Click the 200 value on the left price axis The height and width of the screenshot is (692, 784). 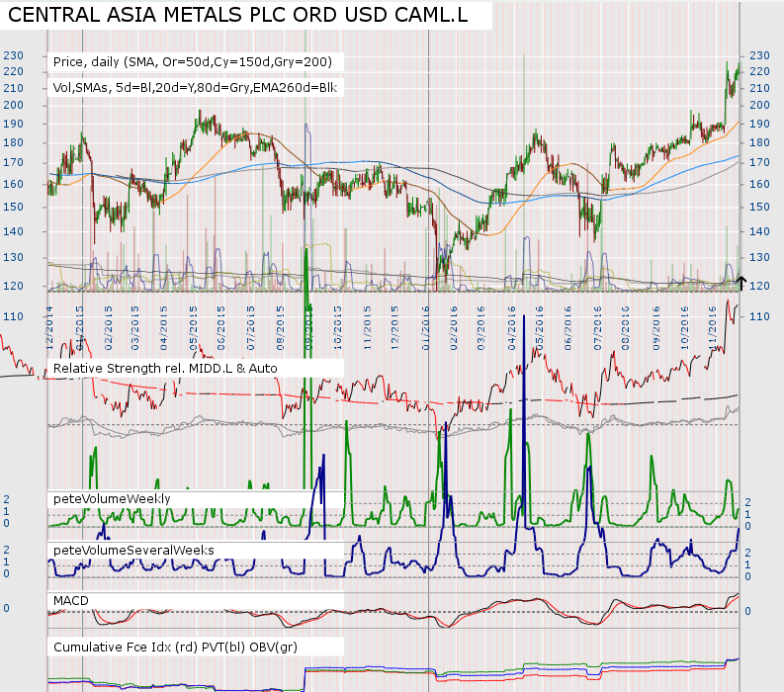(x=14, y=105)
